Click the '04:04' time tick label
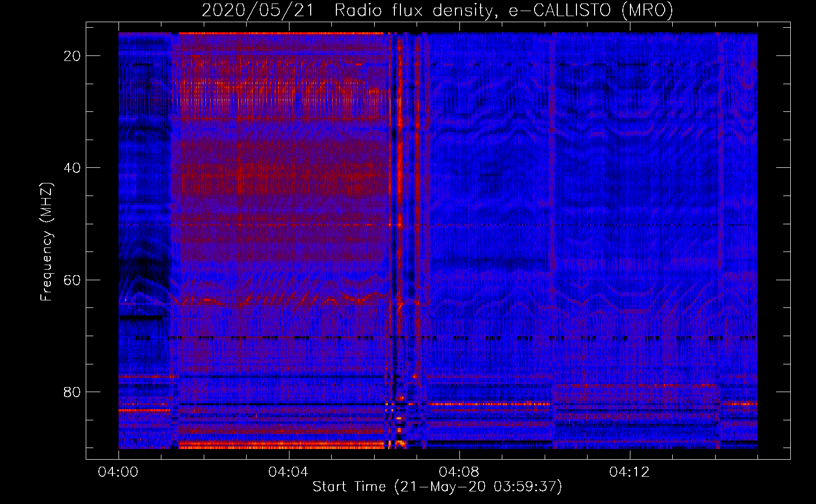 coord(288,472)
